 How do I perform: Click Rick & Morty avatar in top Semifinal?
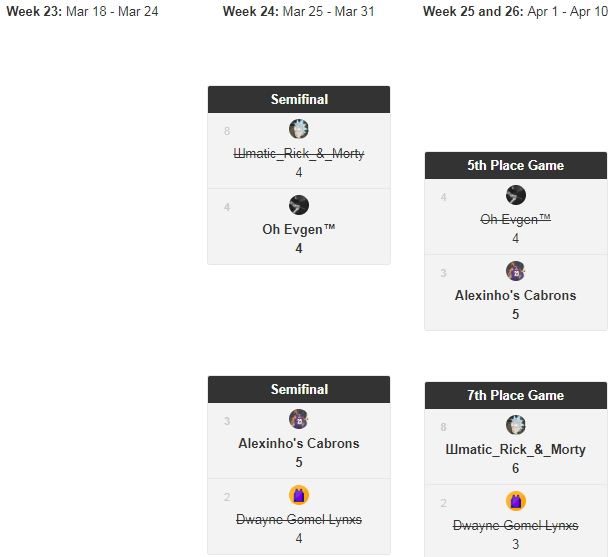pyautogui.click(x=299, y=129)
